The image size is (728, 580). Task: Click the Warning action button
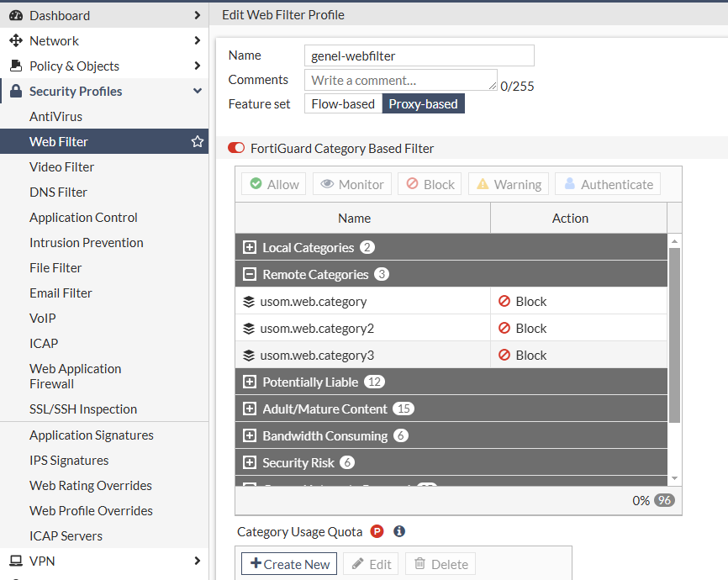click(509, 184)
